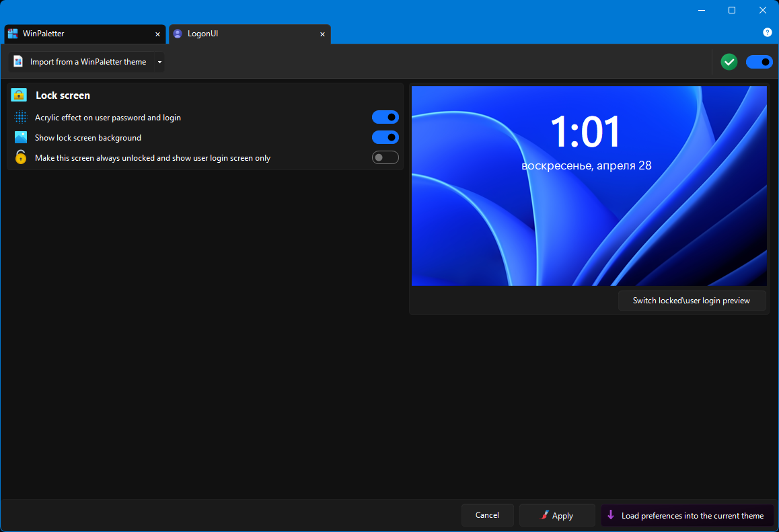779x532 pixels.
Task: Click the Lock screen padlock icon
Action: point(19,95)
